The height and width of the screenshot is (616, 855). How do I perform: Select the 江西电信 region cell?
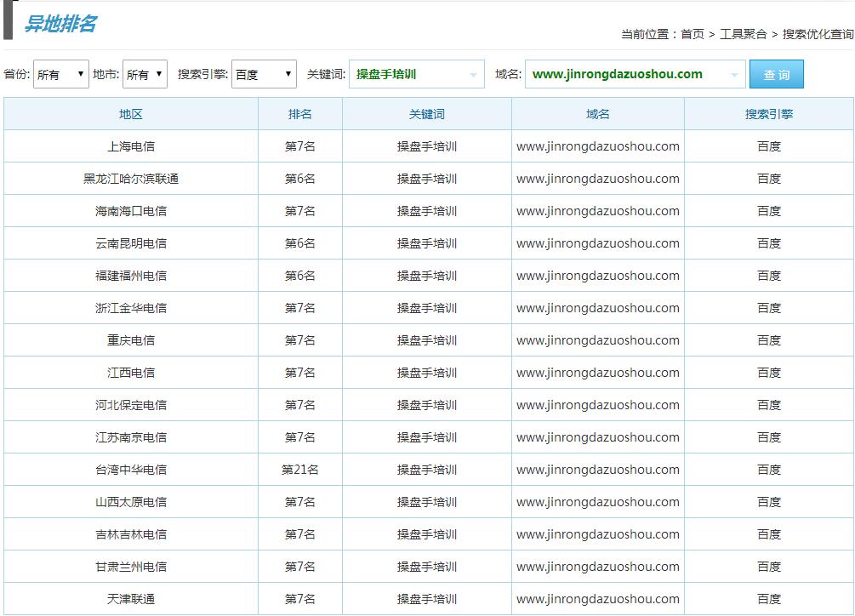pyautogui.click(x=131, y=373)
